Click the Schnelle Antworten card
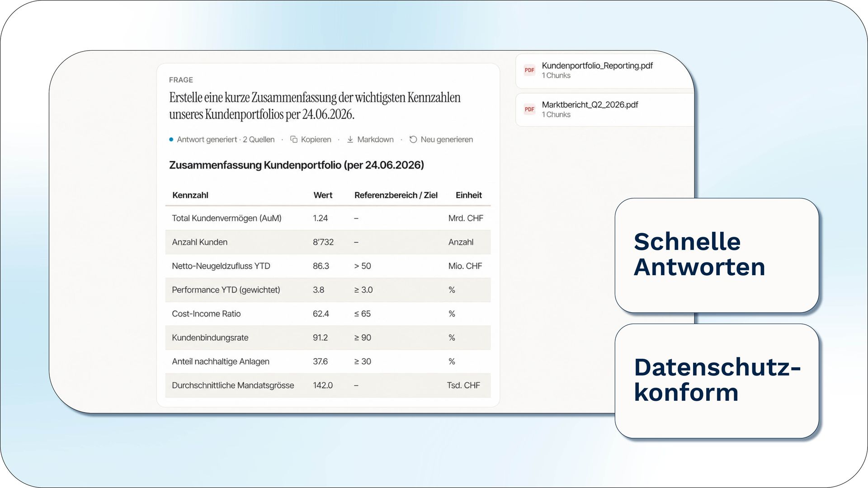 pyautogui.click(x=717, y=255)
